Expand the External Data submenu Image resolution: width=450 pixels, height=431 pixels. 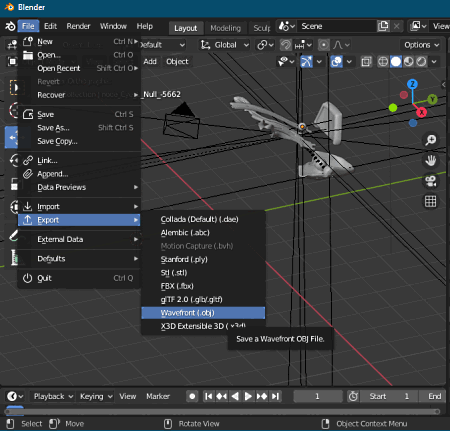[79, 239]
